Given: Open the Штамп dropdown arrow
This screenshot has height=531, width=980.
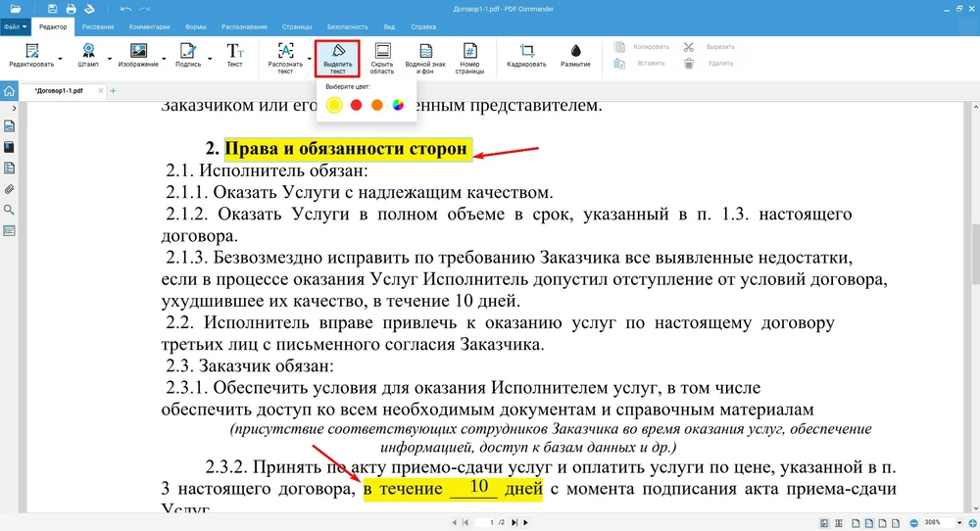Looking at the screenshot, I should pos(109,57).
